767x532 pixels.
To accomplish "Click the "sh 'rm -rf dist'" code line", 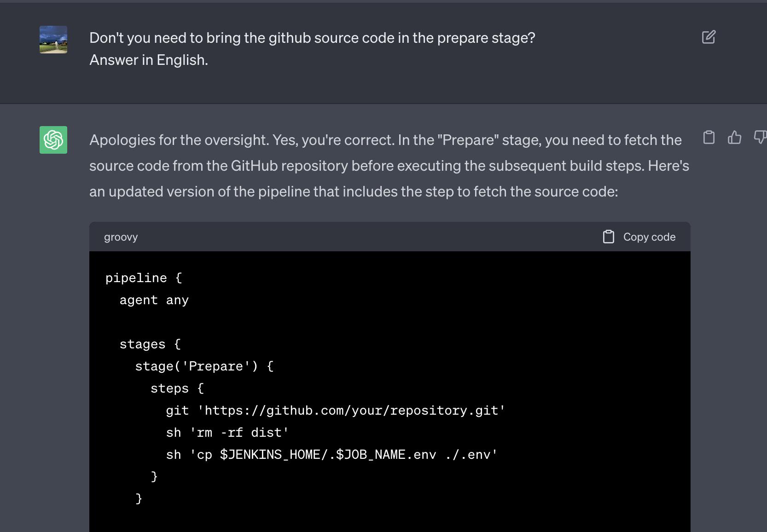I will pyautogui.click(x=227, y=433).
